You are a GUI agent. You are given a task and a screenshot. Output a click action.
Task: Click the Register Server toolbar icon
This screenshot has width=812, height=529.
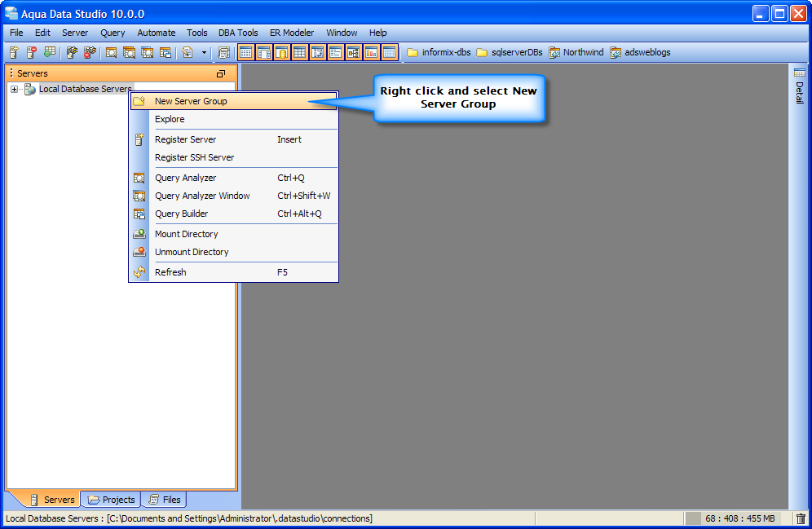coord(14,52)
